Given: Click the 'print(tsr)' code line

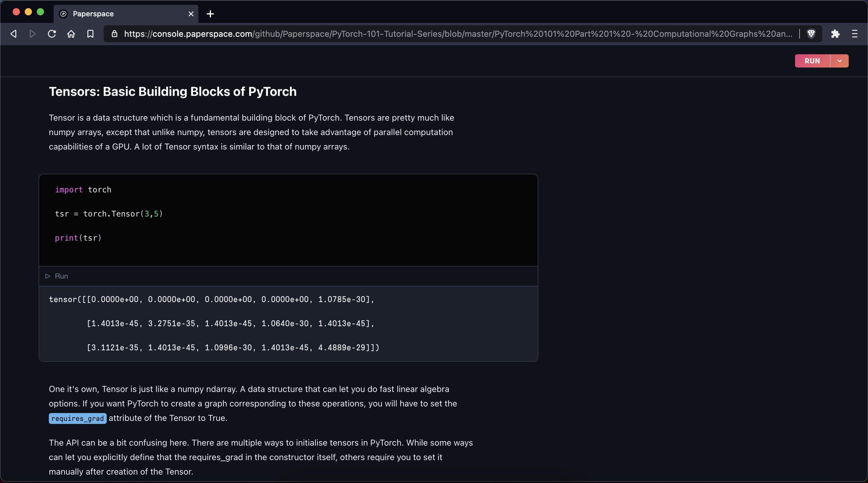Looking at the screenshot, I should 78,238.
